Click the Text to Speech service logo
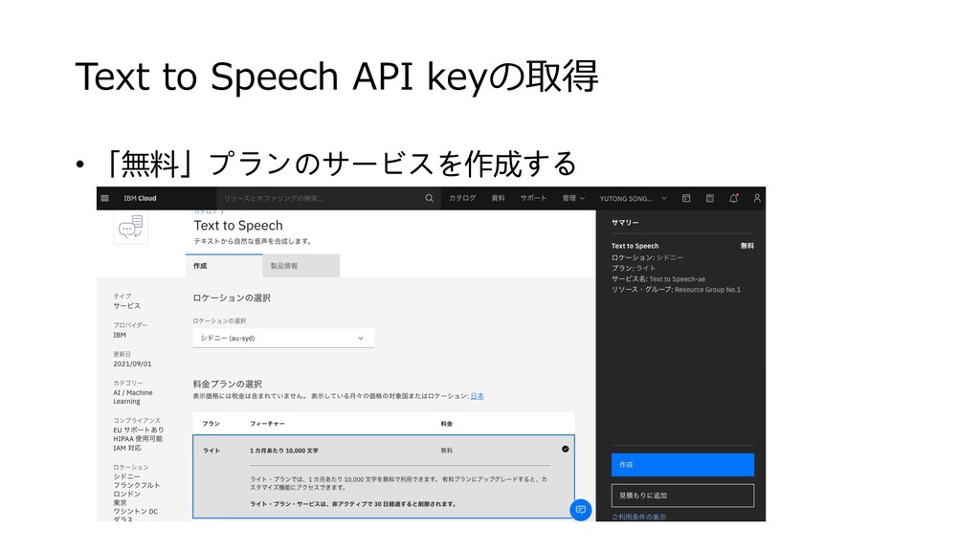The height and width of the screenshot is (551, 980). point(130,228)
